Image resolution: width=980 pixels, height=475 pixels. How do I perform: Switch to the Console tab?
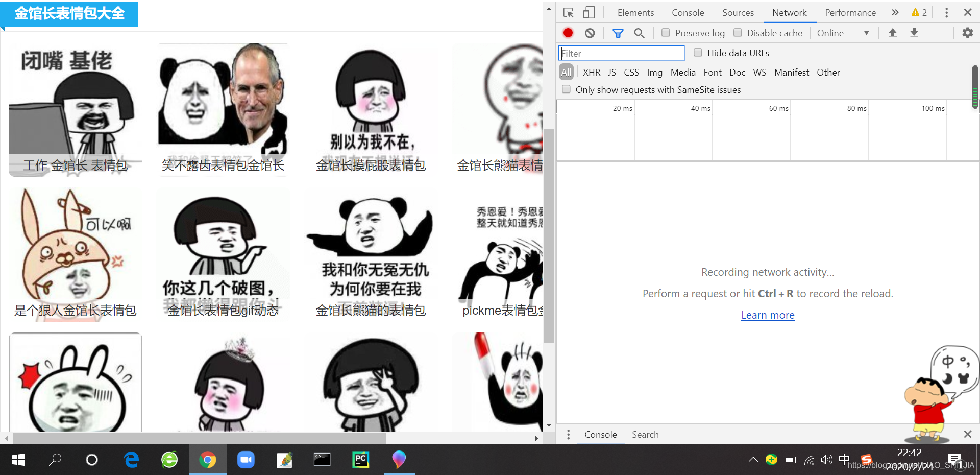click(688, 12)
